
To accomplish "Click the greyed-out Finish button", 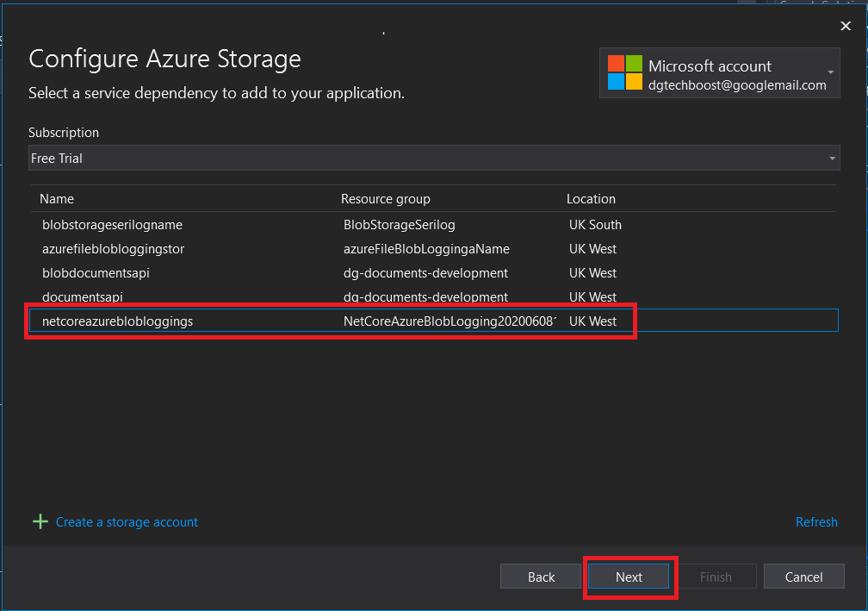I will 716,577.
